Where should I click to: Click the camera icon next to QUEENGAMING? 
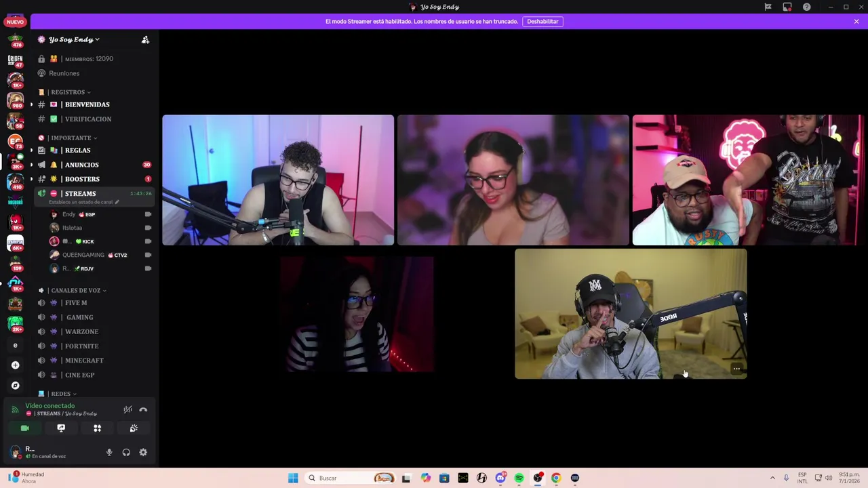pos(148,256)
